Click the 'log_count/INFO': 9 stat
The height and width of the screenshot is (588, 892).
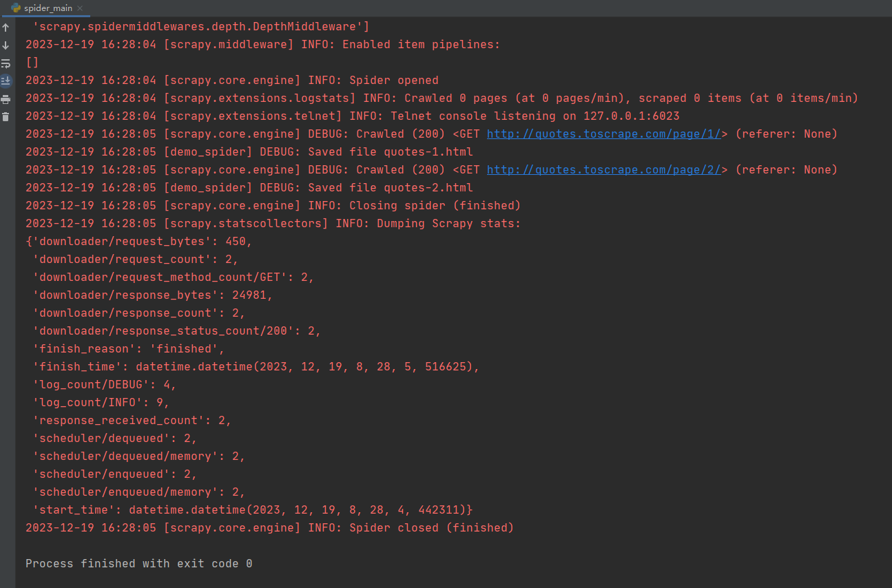coord(101,402)
